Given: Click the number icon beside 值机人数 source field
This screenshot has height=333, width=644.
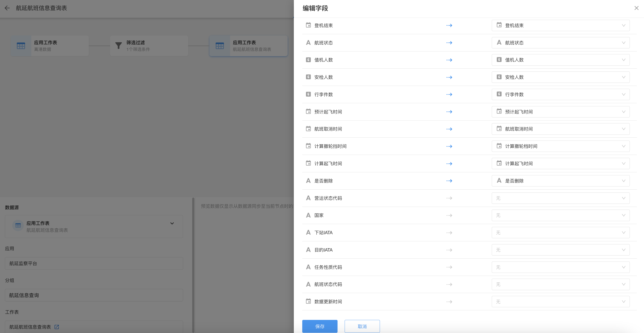Looking at the screenshot, I should pyautogui.click(x=308, y=60).
